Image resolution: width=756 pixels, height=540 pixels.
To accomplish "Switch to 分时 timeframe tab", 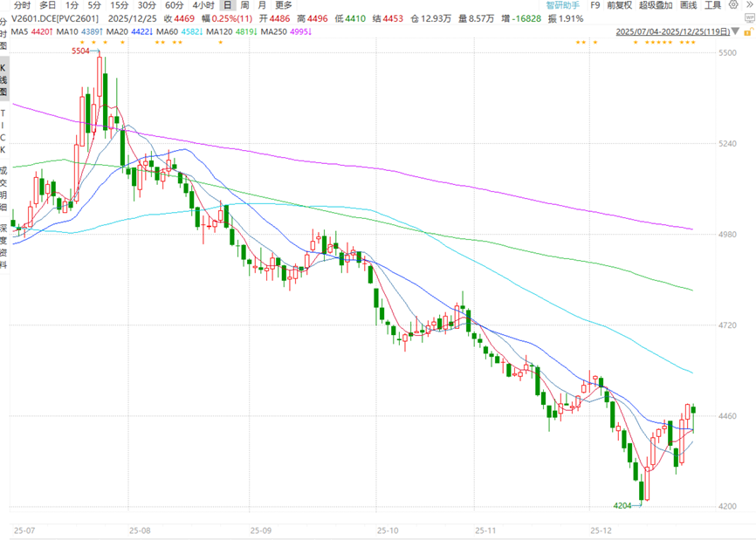I will point(22,5).
